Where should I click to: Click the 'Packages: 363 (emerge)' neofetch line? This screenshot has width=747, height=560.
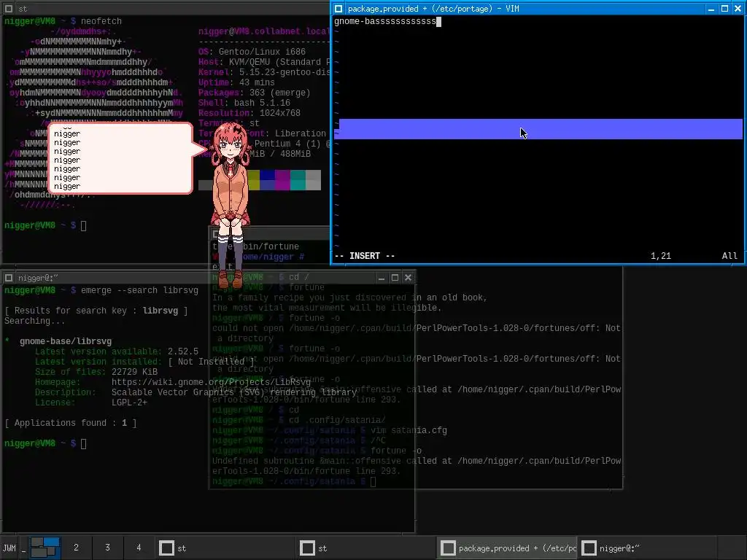[x=255, y=93]
